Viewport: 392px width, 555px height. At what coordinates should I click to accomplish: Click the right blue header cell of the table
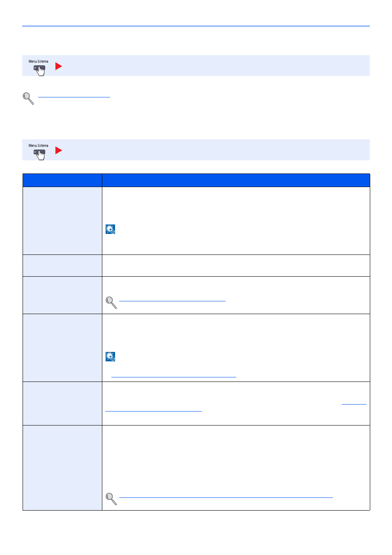point(236,180)
